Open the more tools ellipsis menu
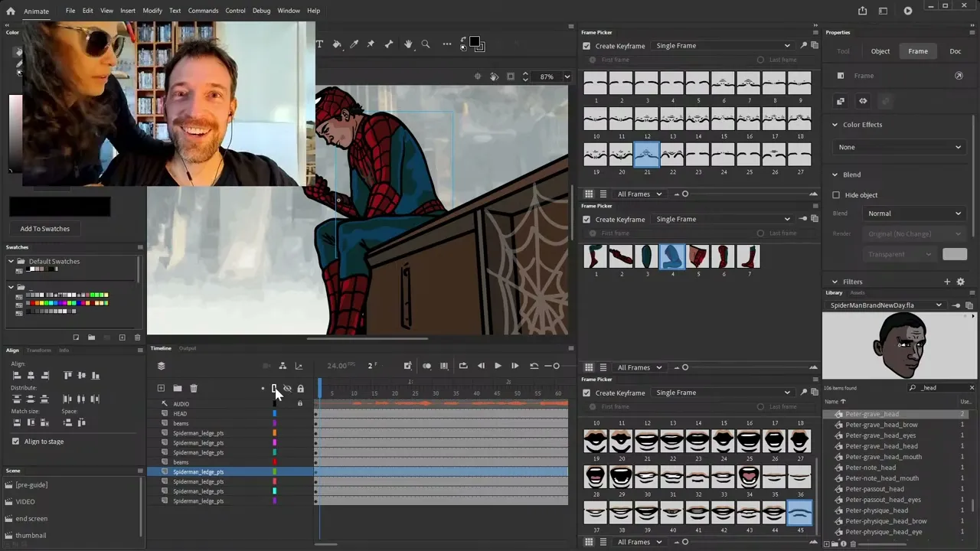 click(447, 44)
